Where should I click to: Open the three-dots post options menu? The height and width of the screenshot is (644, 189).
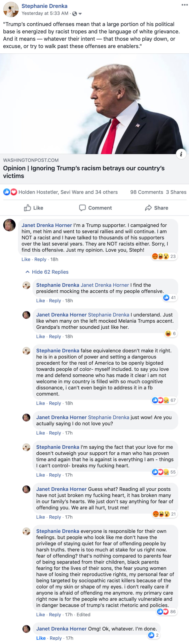point(185,5)
